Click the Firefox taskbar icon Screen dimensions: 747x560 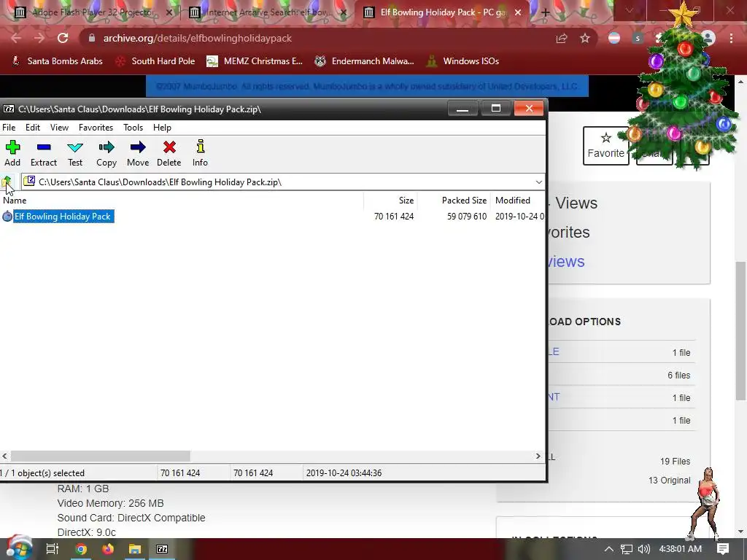pos(108,549)
